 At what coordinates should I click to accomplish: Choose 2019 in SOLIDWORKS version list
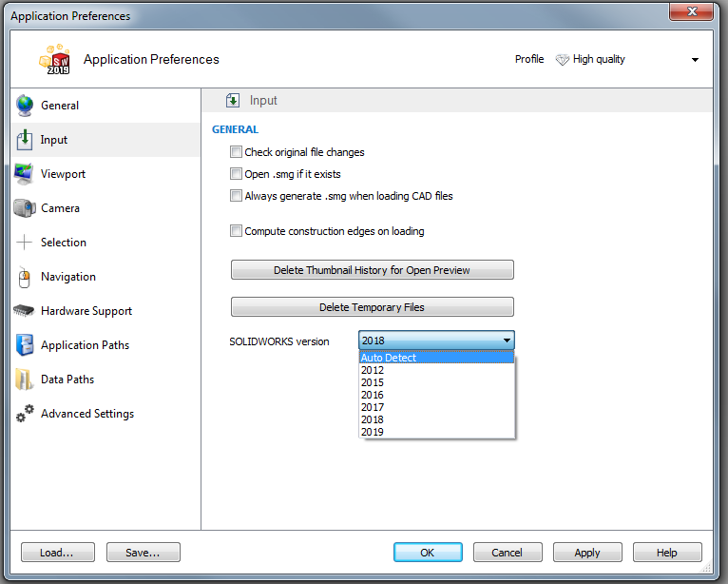pyautogui.click(x=373, y=432)
